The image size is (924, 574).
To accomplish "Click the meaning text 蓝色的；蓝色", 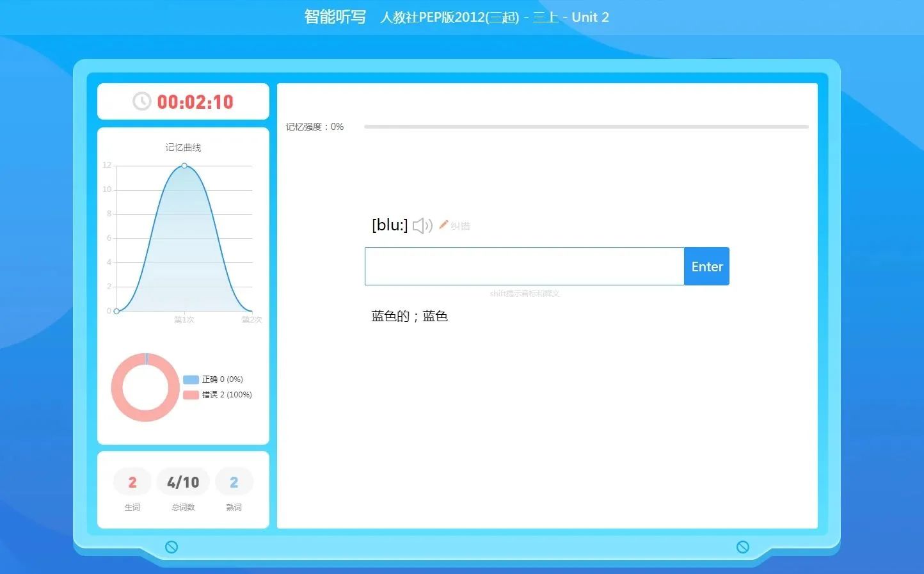I will (410, 316).
